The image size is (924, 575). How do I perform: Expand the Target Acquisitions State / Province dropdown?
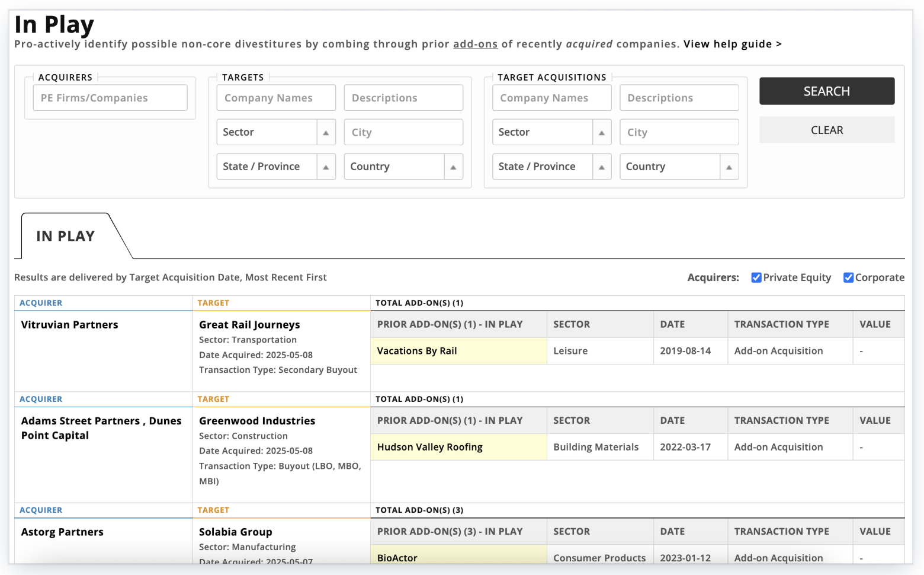coord(551,167)
